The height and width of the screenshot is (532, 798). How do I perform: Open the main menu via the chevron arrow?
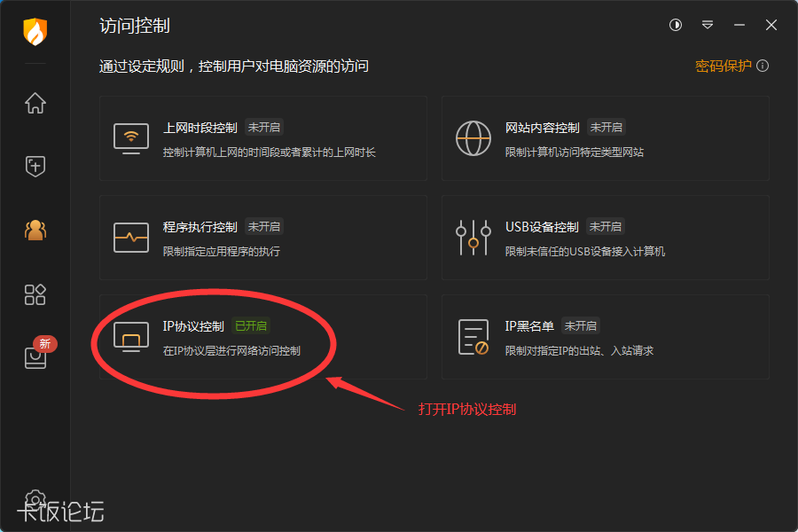pos(708,26)
